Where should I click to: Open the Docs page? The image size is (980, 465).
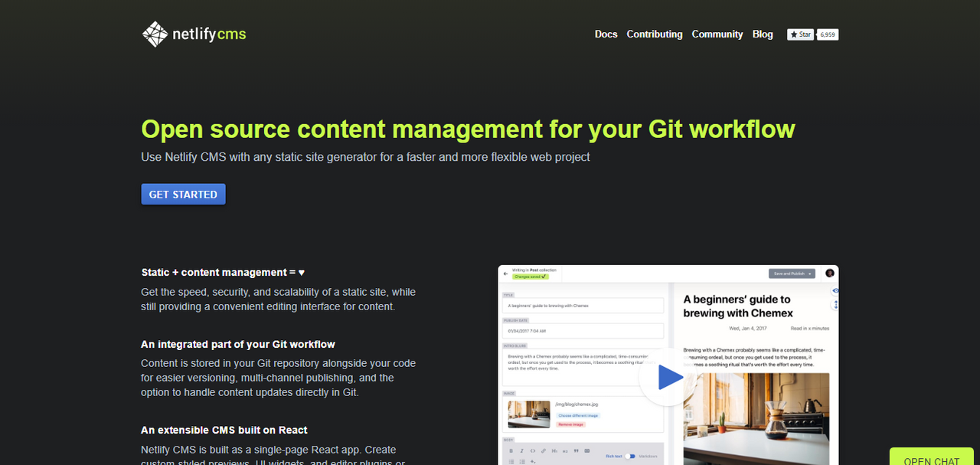click(606, 34)
